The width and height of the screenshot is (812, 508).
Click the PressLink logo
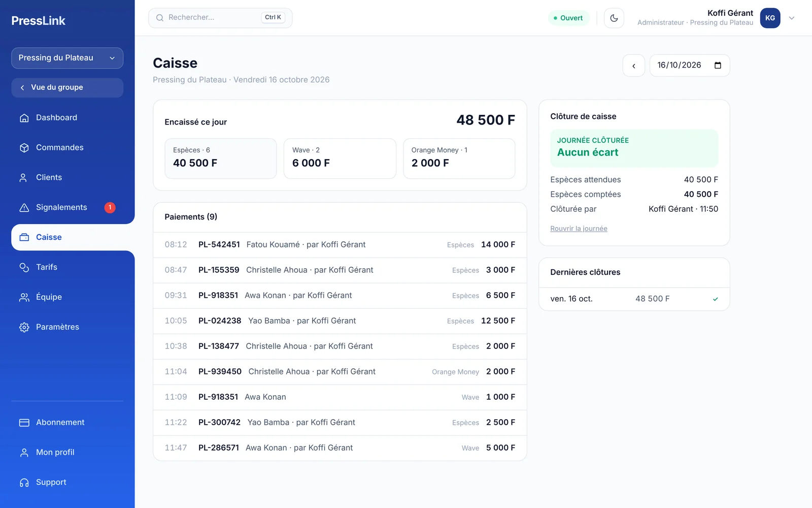click(39, 21)
